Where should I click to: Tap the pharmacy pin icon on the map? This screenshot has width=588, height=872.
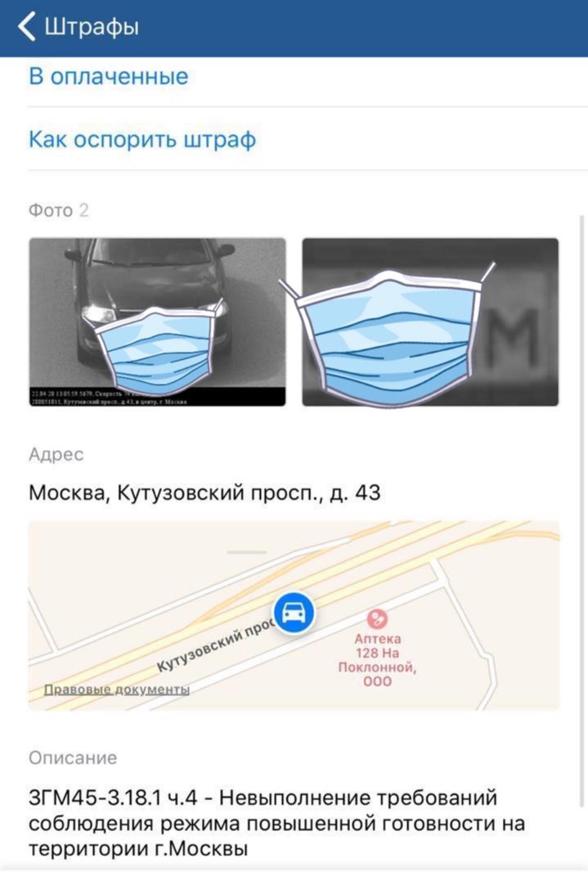[377, 618]
